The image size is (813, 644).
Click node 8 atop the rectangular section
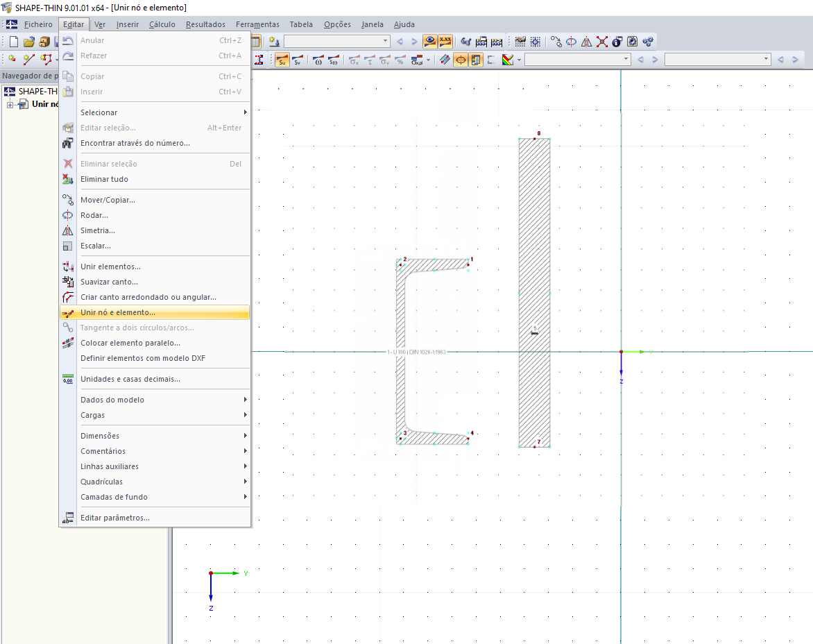click(x=534, y=138)
